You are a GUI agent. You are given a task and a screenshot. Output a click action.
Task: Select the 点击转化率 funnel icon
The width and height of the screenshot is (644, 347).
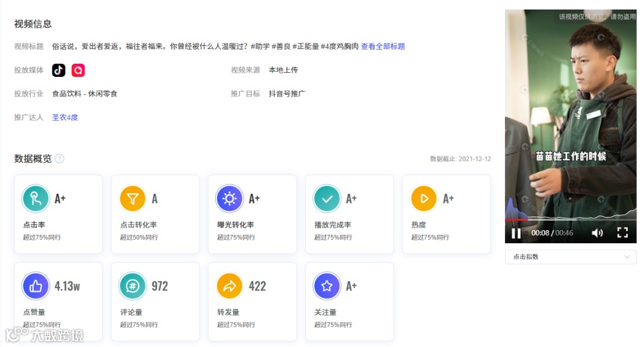tap(132, 199)
